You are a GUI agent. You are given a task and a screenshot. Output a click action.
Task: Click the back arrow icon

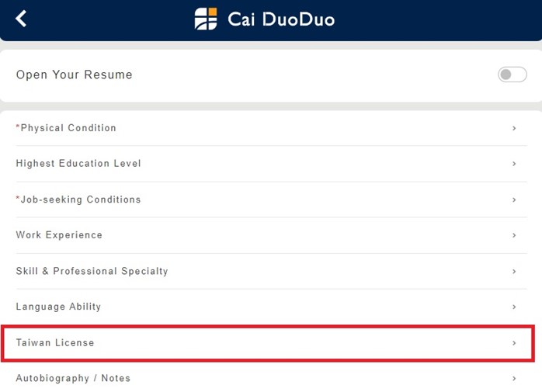tap(21, 19)
